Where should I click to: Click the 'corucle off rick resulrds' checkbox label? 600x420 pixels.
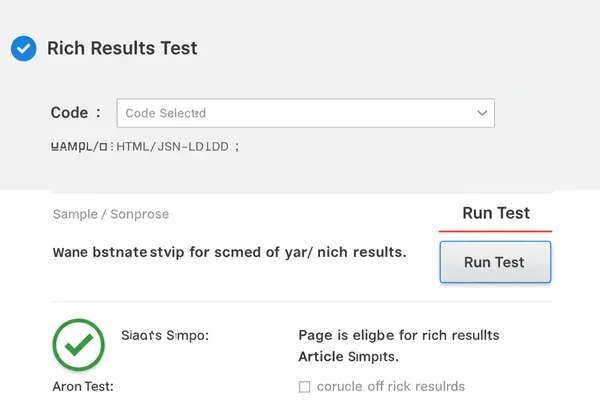pos(390,386)
